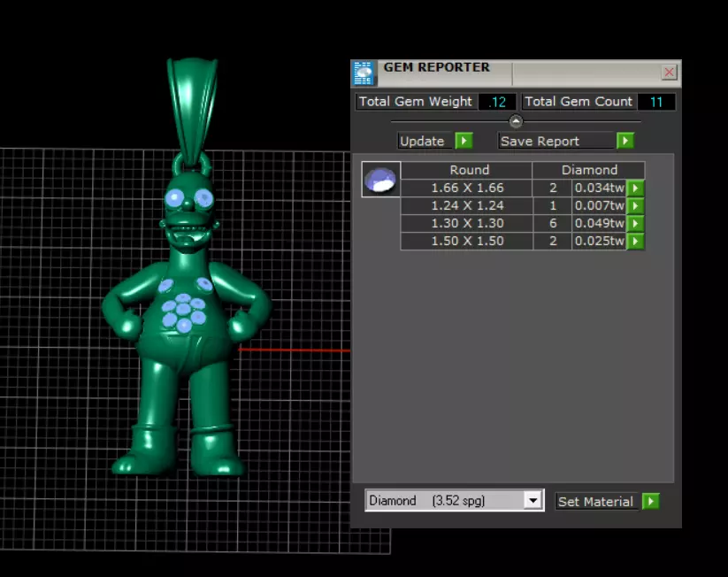Click the Round column header
The width and height of the screenshot is (728, 577).
point(466,170)
